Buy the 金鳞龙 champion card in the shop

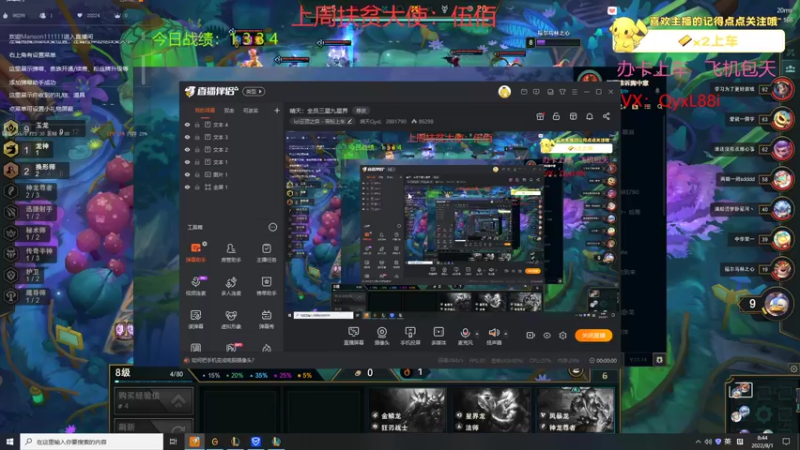click(407, 410)
